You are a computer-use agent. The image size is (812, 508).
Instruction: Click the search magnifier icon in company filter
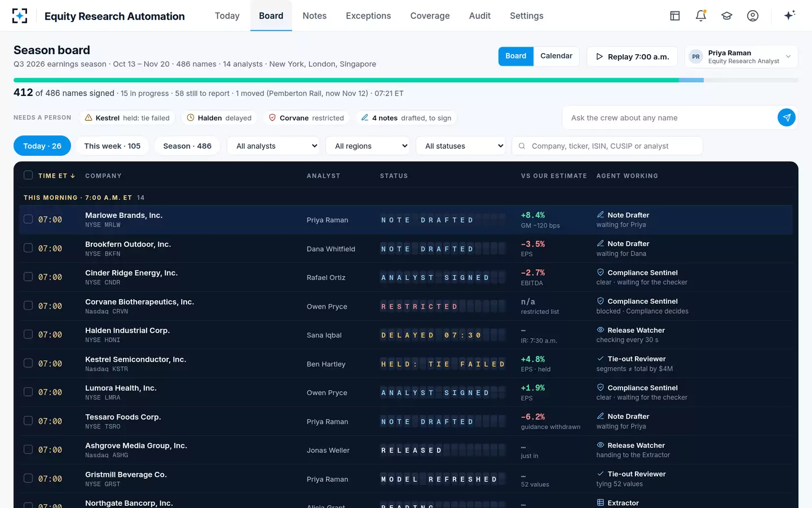tap(522, 146)
